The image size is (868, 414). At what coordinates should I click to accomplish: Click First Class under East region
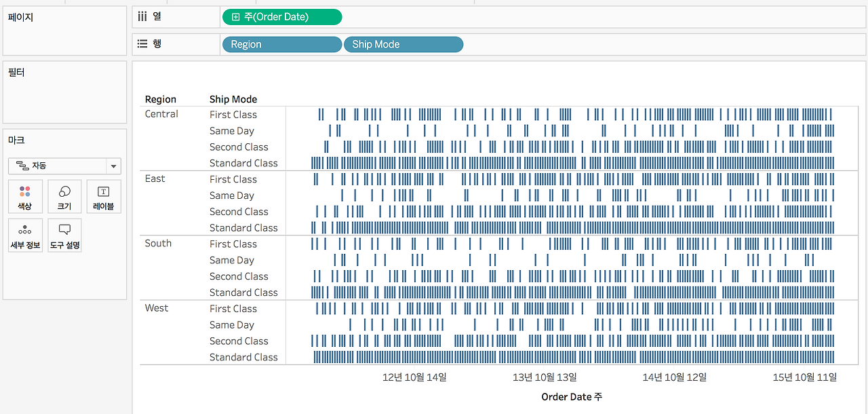[233, 179]
